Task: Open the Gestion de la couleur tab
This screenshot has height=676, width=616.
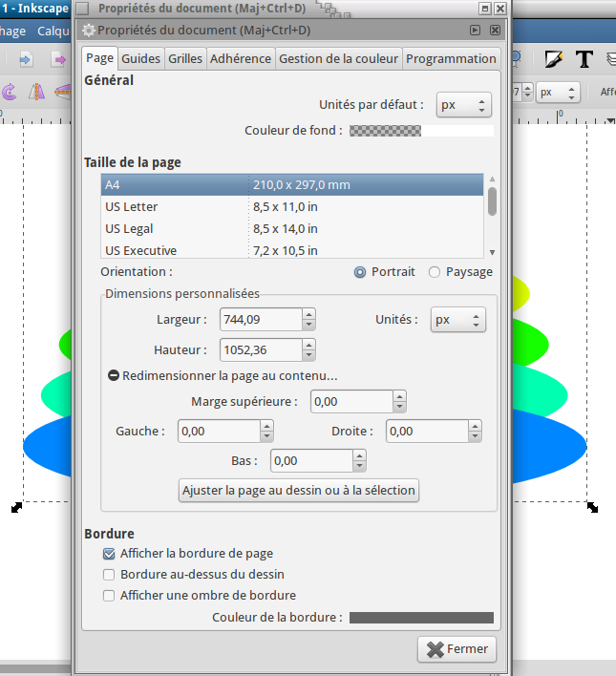Action: pos(338,58)
